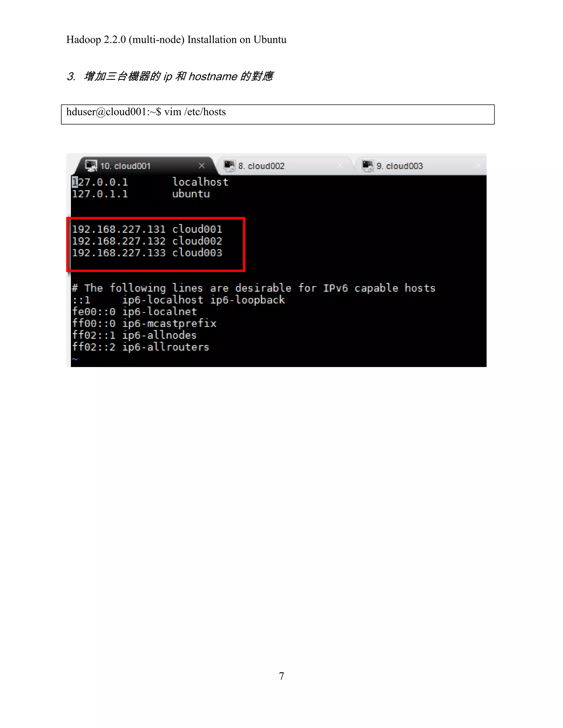Click the ip6-allrouters line
Screen dimensions: 563x728
coord(140,347)
